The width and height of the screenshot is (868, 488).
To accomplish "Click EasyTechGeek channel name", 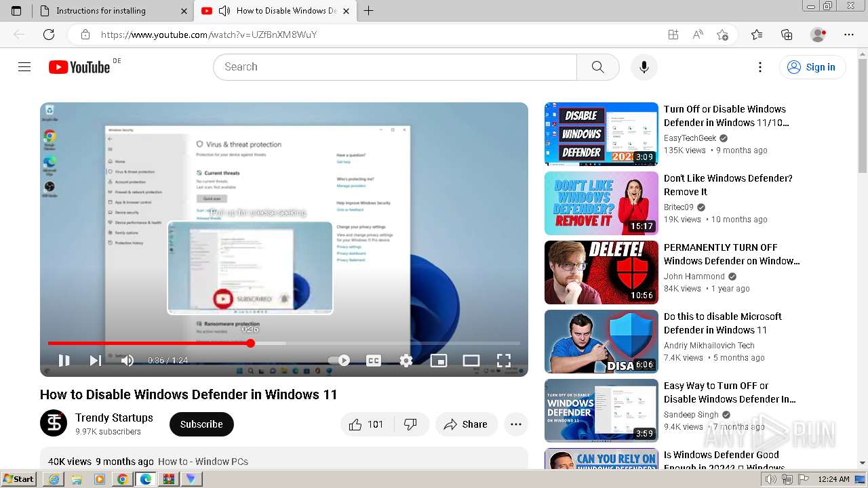I will 690,138.
